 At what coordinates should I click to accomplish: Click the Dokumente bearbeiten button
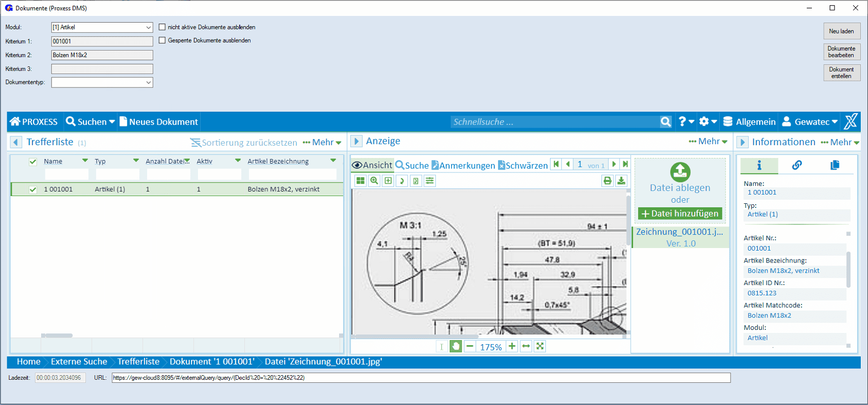(x=842, y=52)
